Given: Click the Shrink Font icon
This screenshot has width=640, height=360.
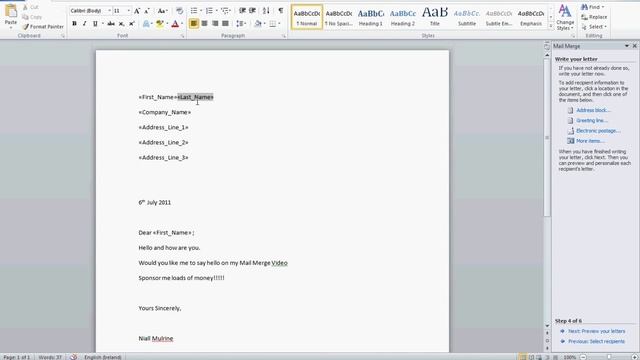Looking at the screenshot, I should (147, 11).
